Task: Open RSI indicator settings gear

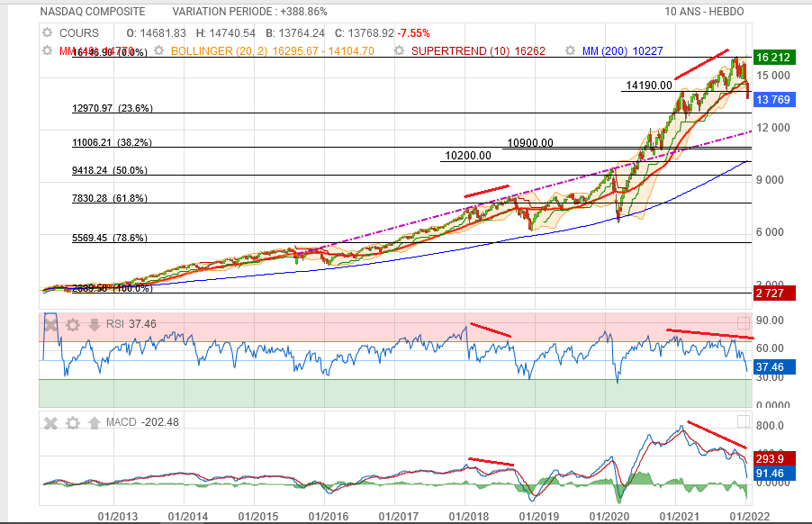Action: pyautogui.click(x=73, y=325)
